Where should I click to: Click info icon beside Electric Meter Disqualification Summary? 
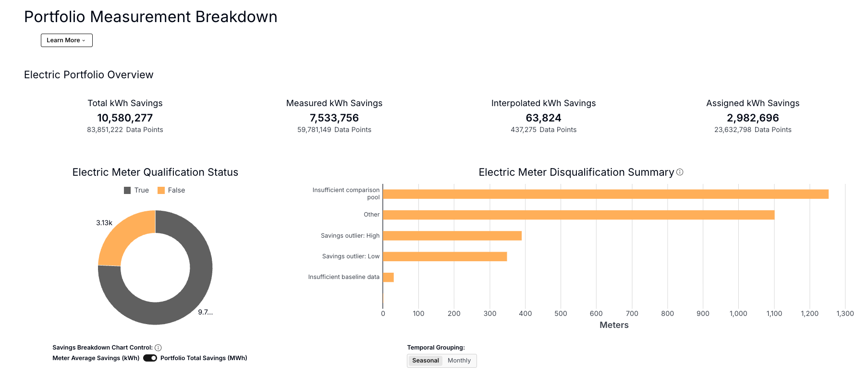pyautogui.click(x=680, y=172)
